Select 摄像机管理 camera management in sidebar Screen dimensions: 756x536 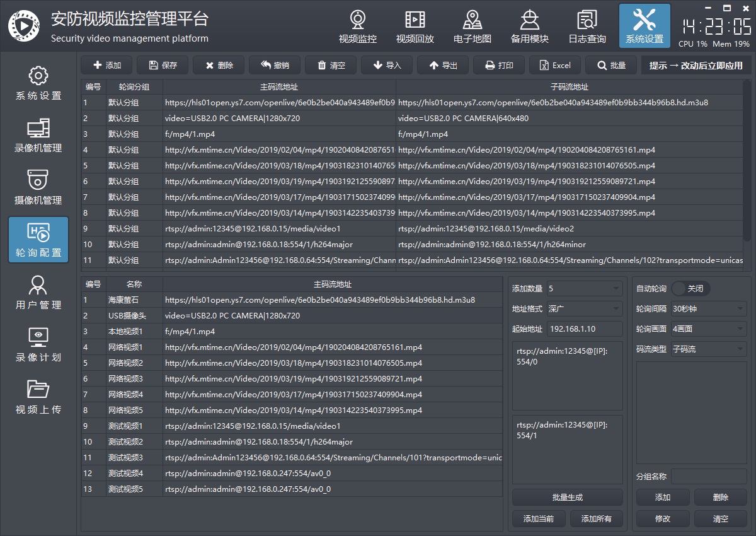pyautogui.click(x=38, y=187)
